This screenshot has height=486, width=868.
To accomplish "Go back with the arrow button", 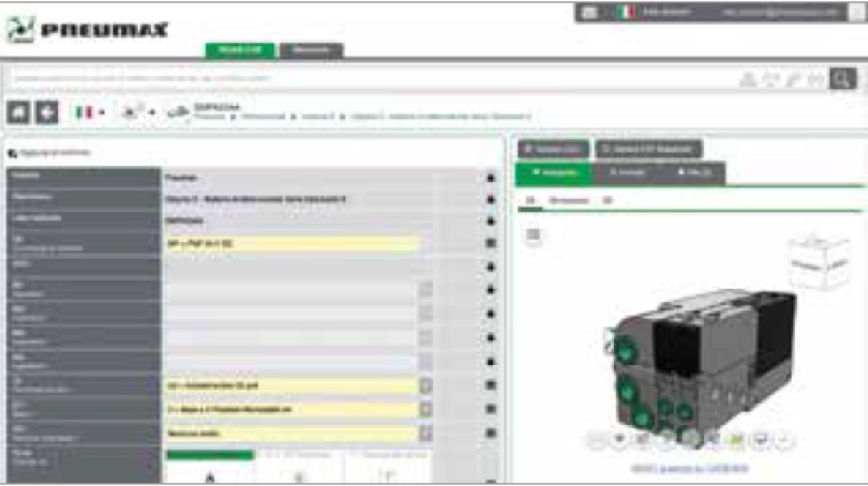I will 47,112.
